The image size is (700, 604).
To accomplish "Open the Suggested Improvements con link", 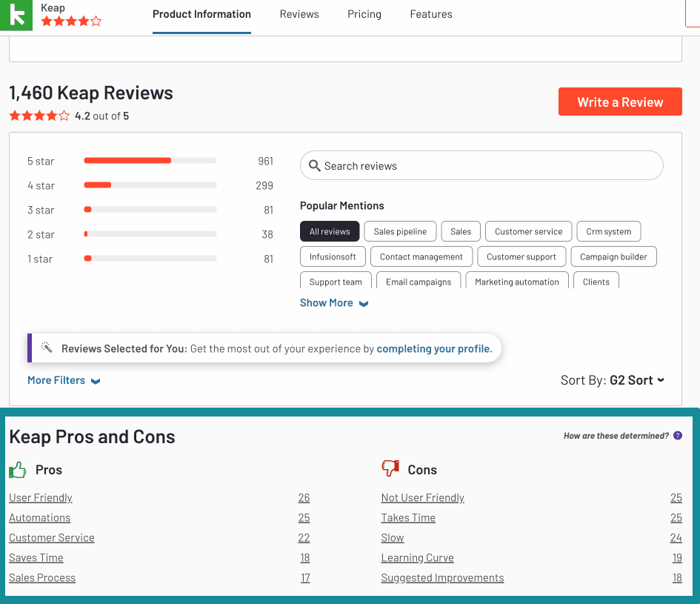I will click(x=442, y=577).
